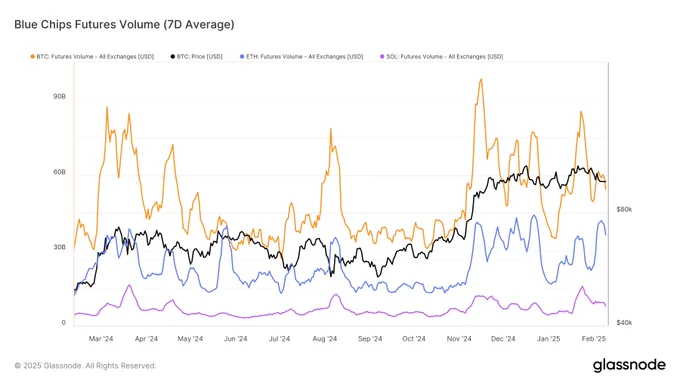The width and height of the screenshot is (680, 383).
Task: Toggle the BTC: Futures Volume legend label
Action: pyautogui.click(x=95, y=57)
